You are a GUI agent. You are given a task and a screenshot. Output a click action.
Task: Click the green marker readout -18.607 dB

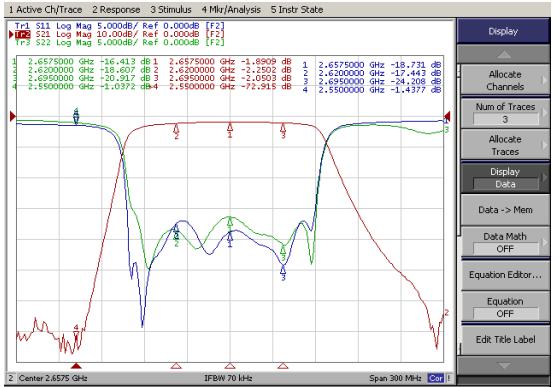(125, 70)
